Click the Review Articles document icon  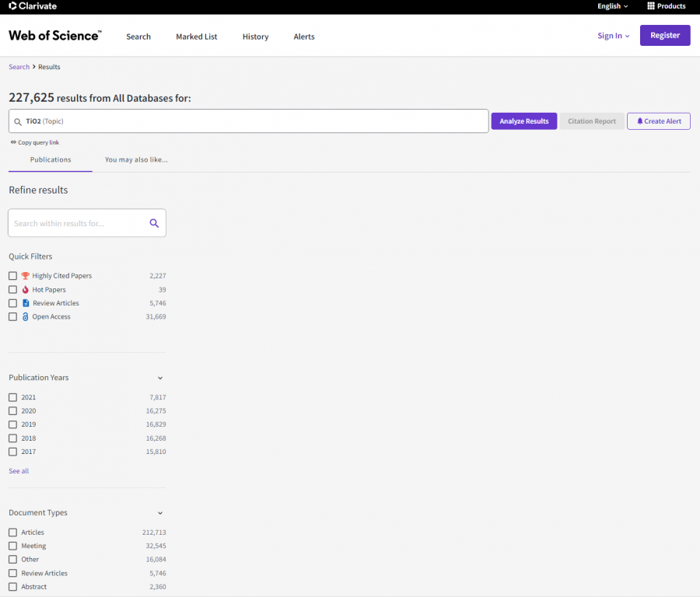pyautogui.click(x=26, y=303)
